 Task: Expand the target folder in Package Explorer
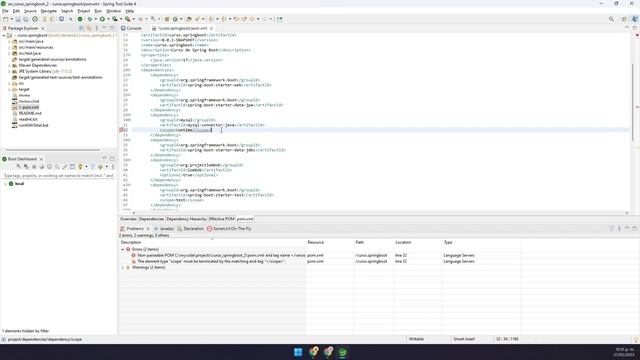pyautogui.click(x=9, y=89)
